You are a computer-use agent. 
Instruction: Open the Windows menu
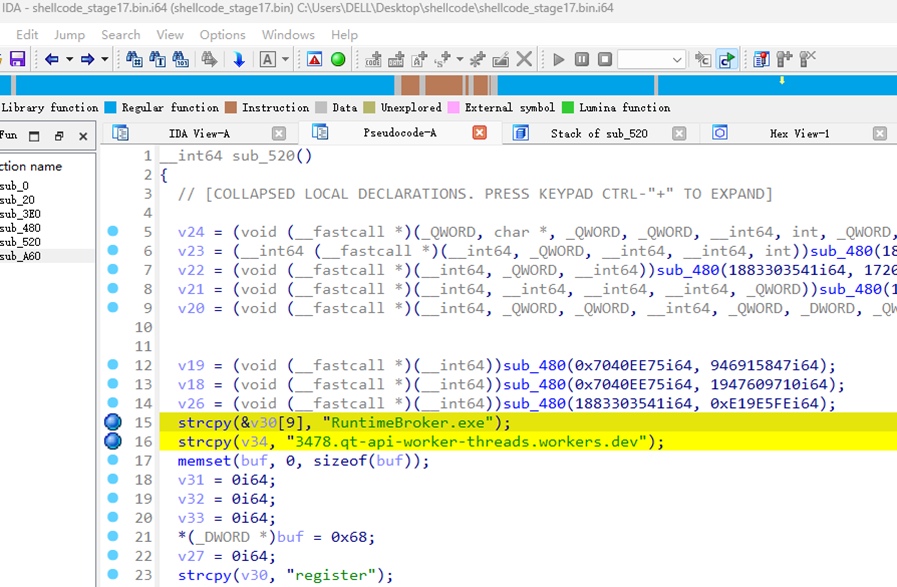pos(288,35)
